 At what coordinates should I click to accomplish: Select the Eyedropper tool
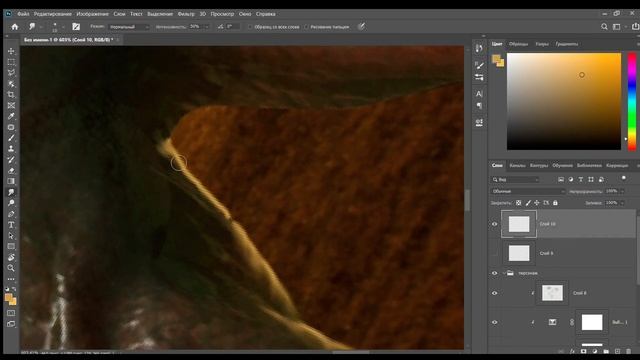11,116
